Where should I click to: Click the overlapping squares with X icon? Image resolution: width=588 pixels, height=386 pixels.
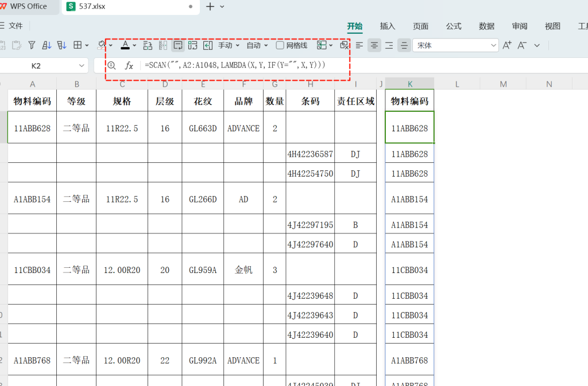344,45
